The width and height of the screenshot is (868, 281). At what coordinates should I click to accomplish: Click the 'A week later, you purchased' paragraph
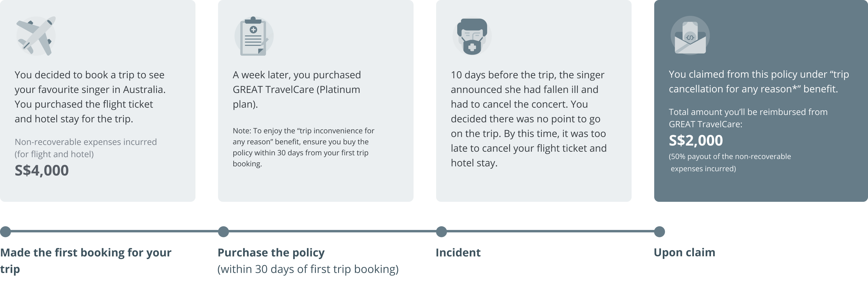click(x=297, y=89)
